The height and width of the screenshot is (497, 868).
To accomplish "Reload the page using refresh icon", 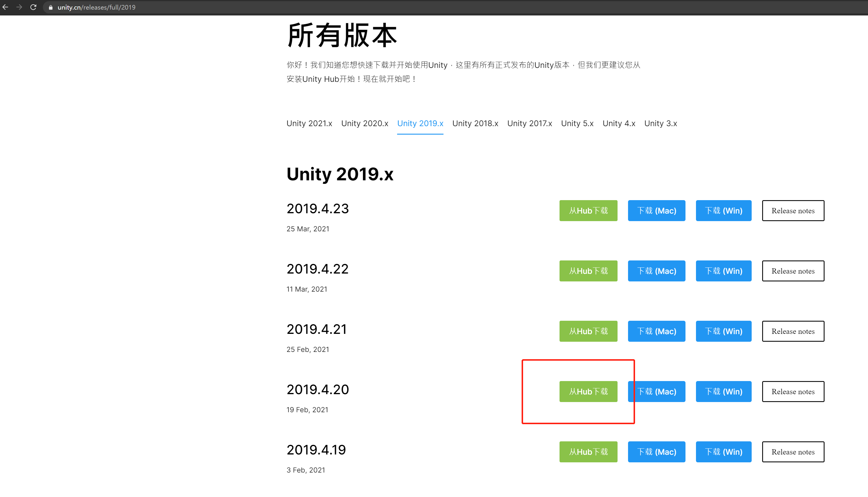I will pyautogui.click(x=33, y=7).
